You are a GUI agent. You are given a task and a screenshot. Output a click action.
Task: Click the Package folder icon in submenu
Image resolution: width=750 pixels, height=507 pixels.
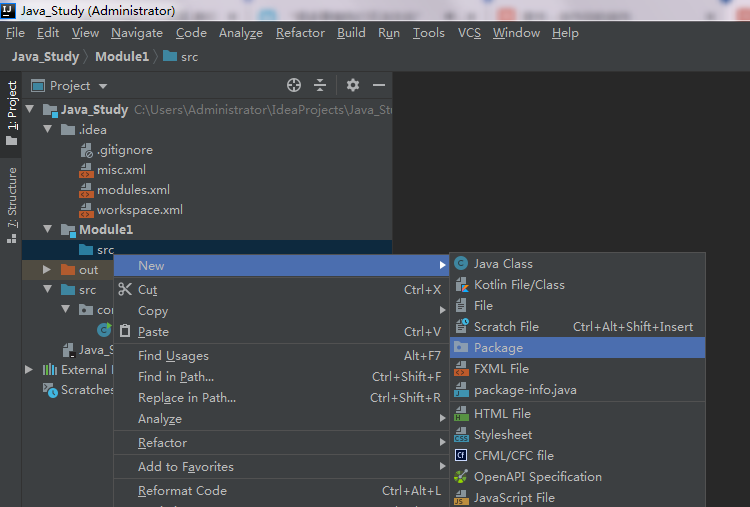pos(461,347)
